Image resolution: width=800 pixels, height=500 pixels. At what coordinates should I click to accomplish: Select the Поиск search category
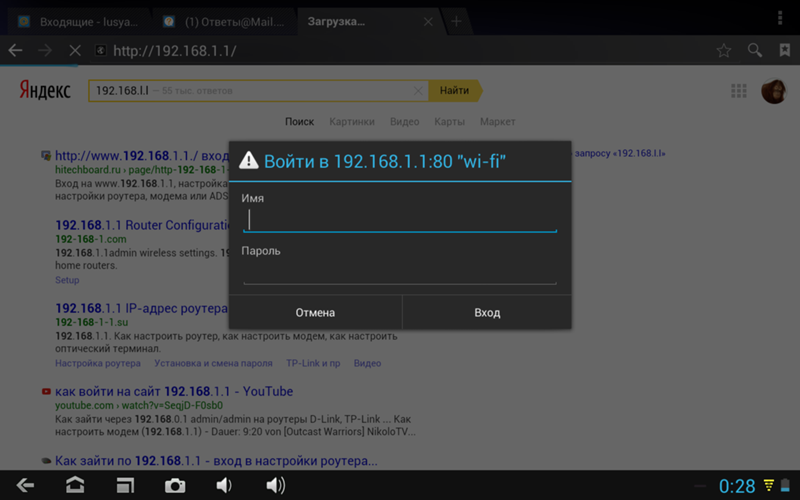pos(299,121)
